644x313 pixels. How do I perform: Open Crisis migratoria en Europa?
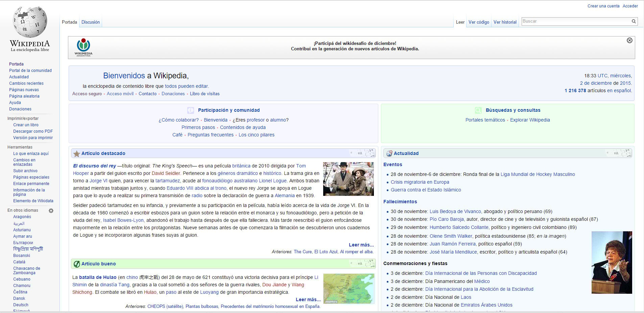[x=420, y=182]
